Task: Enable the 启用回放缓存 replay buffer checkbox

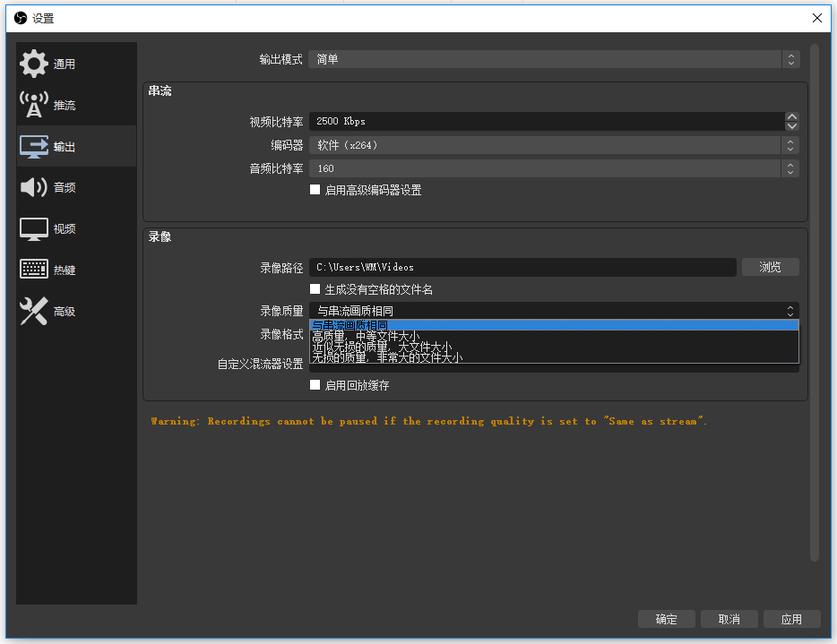Action: (315, 385)
